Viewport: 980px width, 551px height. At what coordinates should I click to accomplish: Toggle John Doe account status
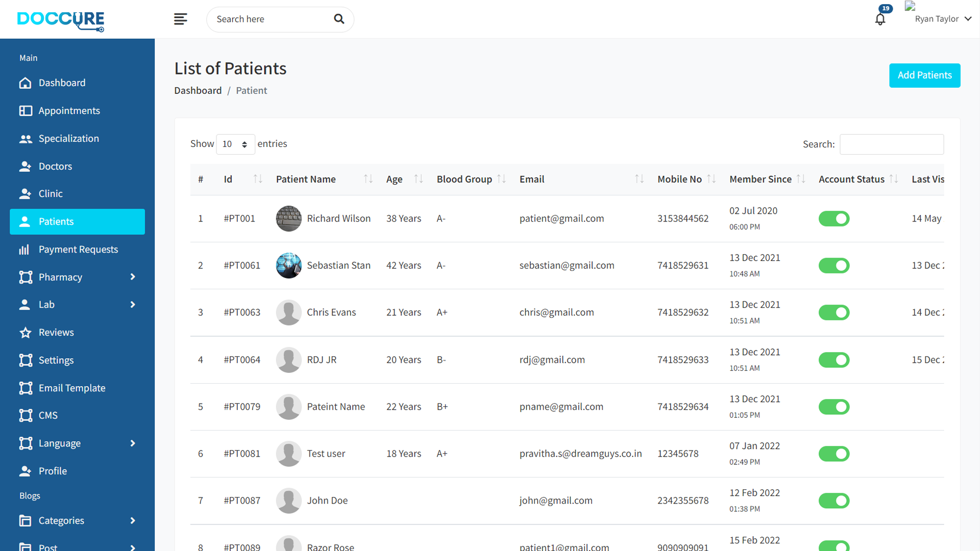[x=834, y=501]
